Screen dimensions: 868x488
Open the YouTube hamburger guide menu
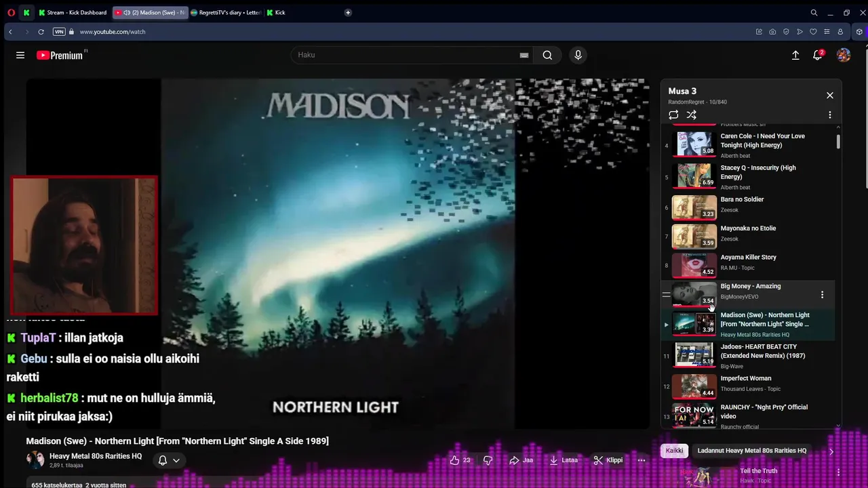coord(20,56)
